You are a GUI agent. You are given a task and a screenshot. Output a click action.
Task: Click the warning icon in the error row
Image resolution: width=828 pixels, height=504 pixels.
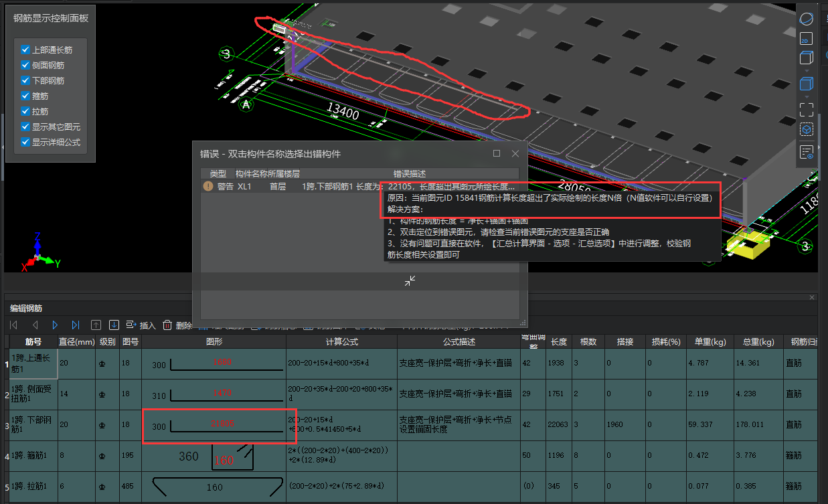pyautogui.click(x=208, y=187)
